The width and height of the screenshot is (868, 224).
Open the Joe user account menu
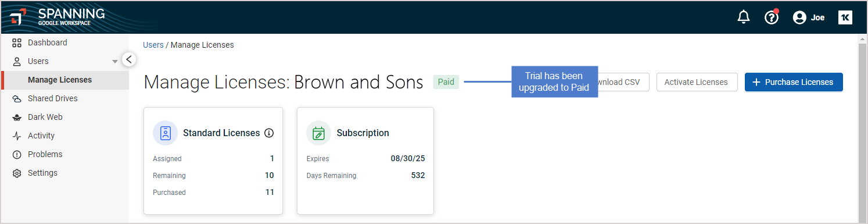[x=809, y=17]
